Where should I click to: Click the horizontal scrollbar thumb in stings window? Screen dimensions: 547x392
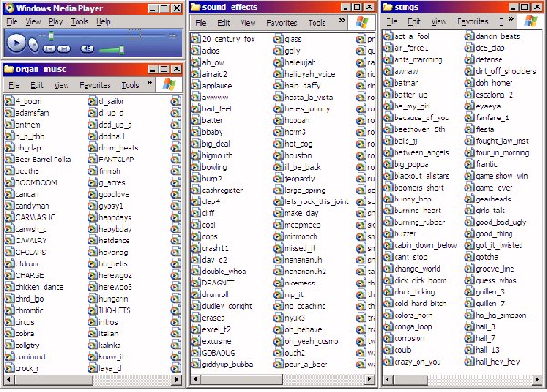(x=410, y=379)
